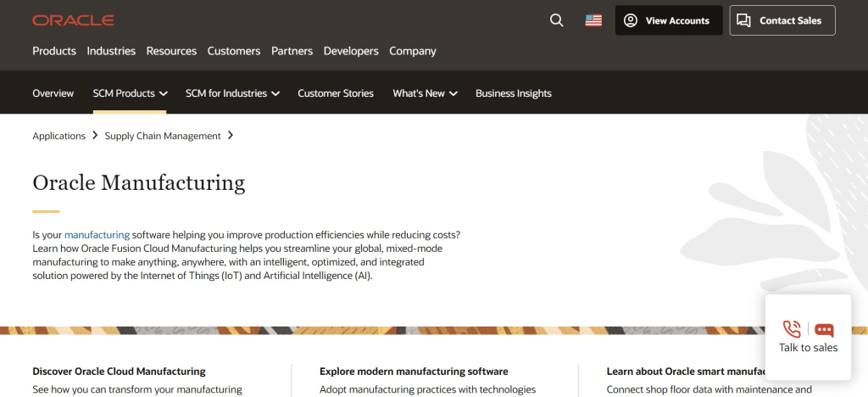Open the Customers menu

[x=234, y=51]
